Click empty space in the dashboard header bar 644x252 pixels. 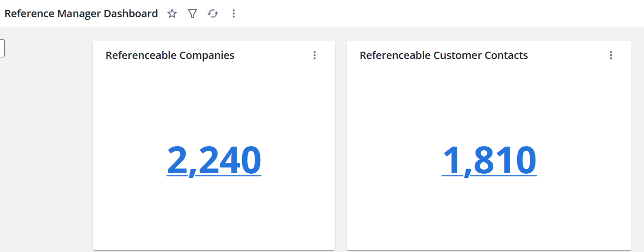[438, 14]
